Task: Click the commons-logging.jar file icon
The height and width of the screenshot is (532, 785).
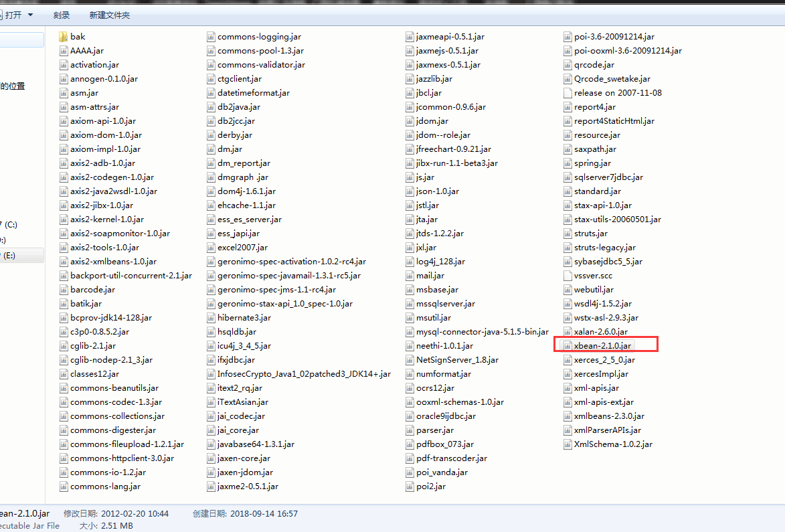Action: coord(211,37)
